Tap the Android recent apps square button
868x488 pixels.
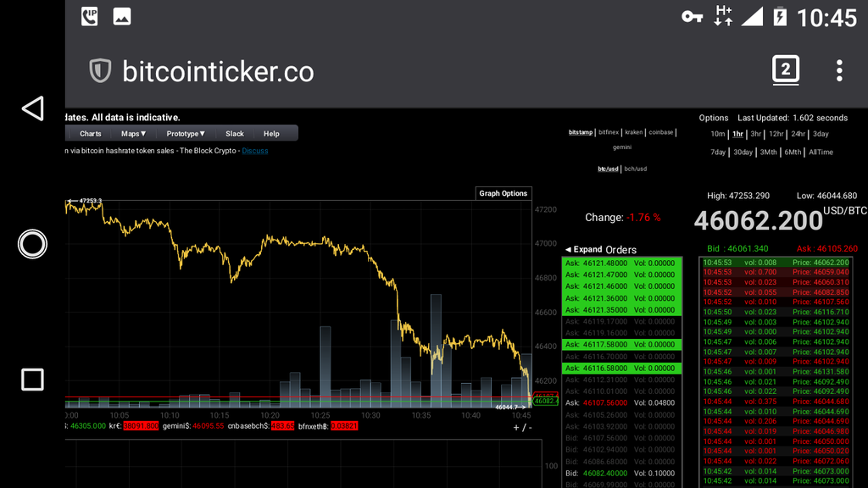click(32, 380)
